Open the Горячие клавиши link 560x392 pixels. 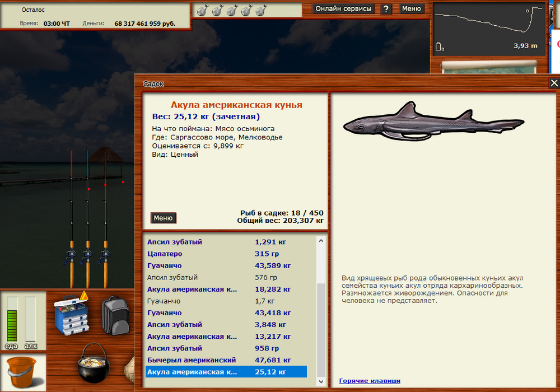(x=370, y=381)
